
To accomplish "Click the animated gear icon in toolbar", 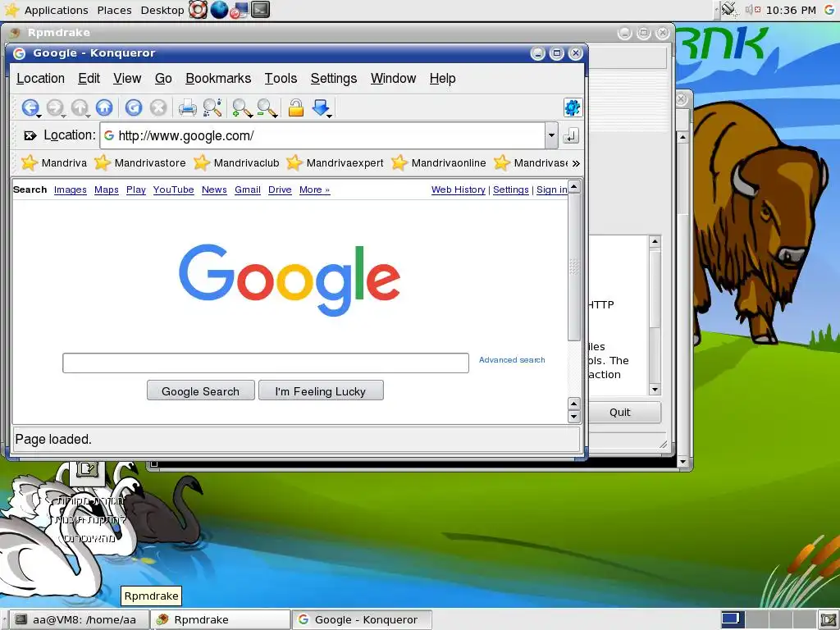I will point(572,107).
